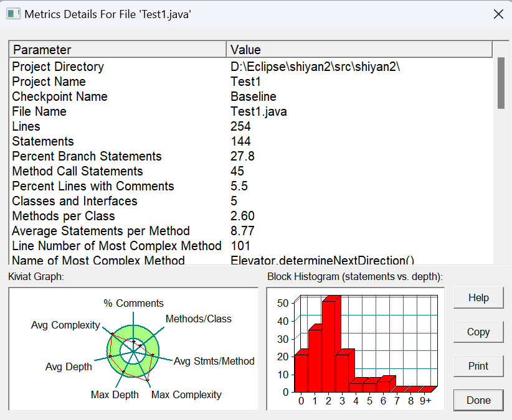Click the 9+ depth label on histogram axis
This screenshot has height=420, width=512.
(x=425, y=401)
